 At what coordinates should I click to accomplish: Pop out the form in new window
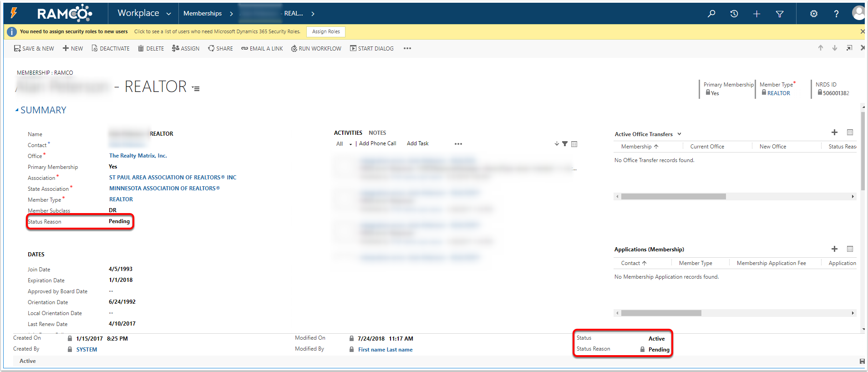click(x=849, y=48)
